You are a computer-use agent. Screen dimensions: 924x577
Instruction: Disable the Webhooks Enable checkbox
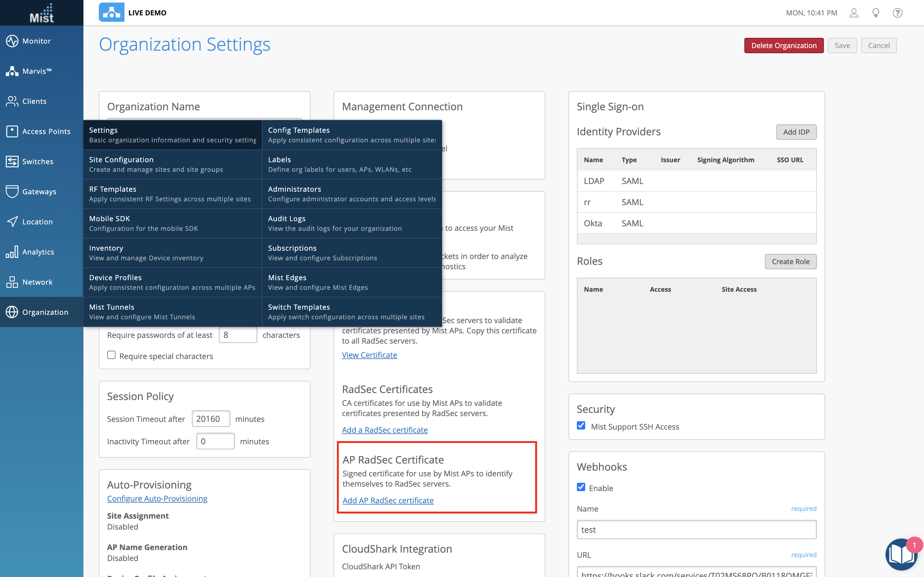pyautogui.click(x=581, y=487)
